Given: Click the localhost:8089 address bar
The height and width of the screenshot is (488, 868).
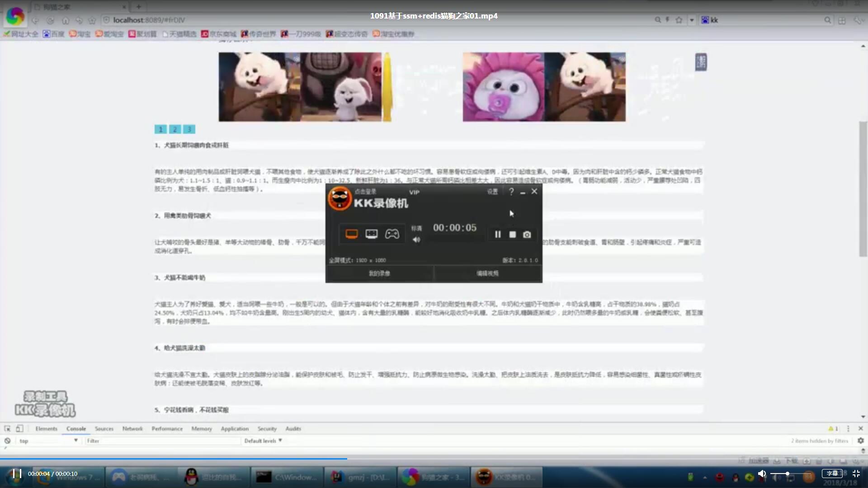Looking at the screenshot, I should (375, 20).
